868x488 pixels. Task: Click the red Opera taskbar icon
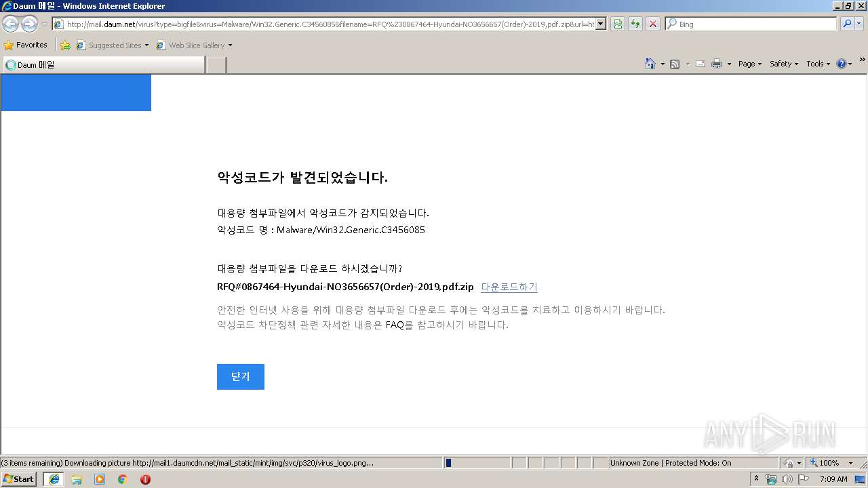(x=145, y=479)
